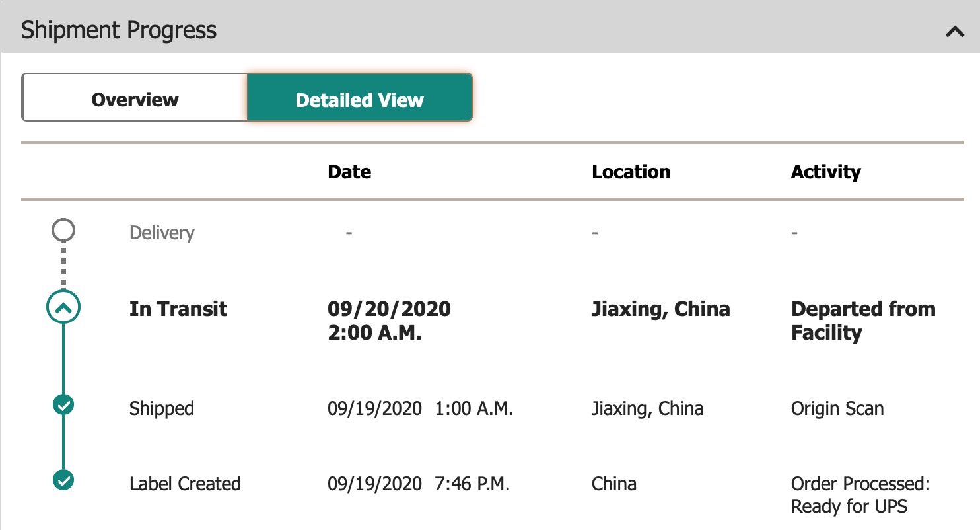Viewport: 980px width, 530px height.
Task: Click the In Transit status label
Action: pyautogui.click(x=178, y=309)
